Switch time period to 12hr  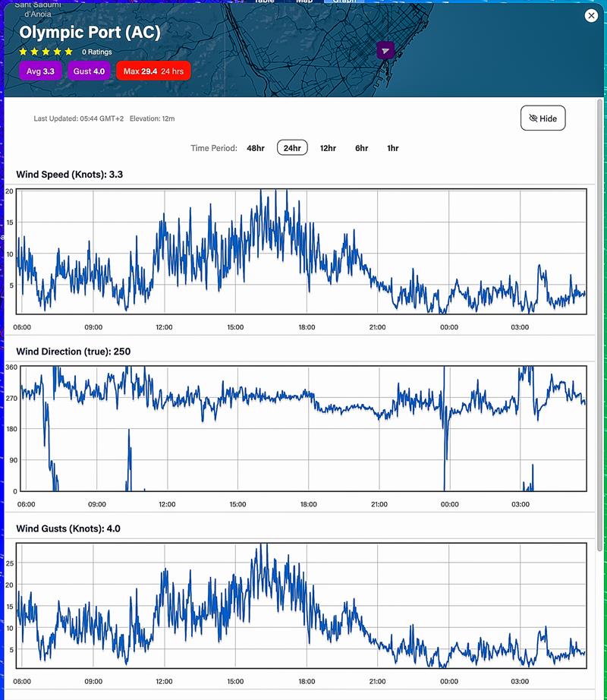[x=328, y=148]
